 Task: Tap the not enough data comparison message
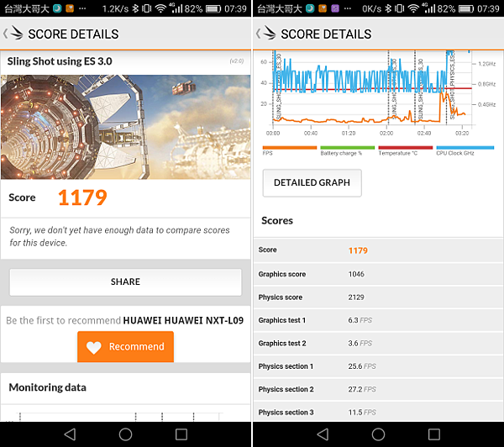119,236
